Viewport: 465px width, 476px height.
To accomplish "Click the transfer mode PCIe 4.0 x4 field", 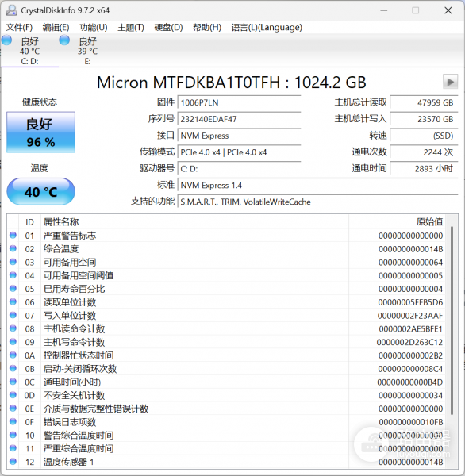I will point(239,152).
